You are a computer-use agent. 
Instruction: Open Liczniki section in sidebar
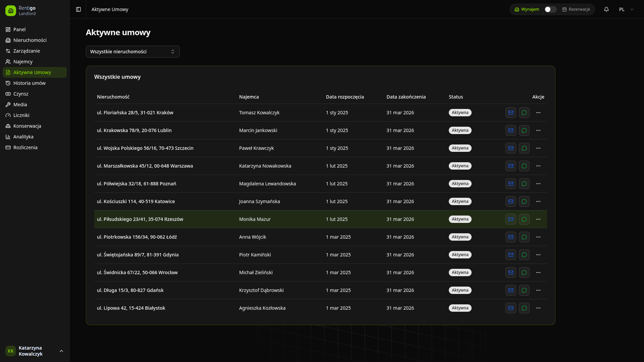(21, 115)
